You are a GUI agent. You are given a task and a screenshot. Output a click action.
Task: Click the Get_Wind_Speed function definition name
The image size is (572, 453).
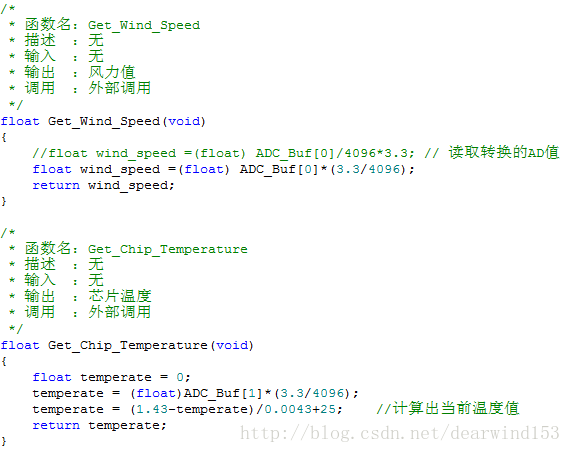(104, 121)
